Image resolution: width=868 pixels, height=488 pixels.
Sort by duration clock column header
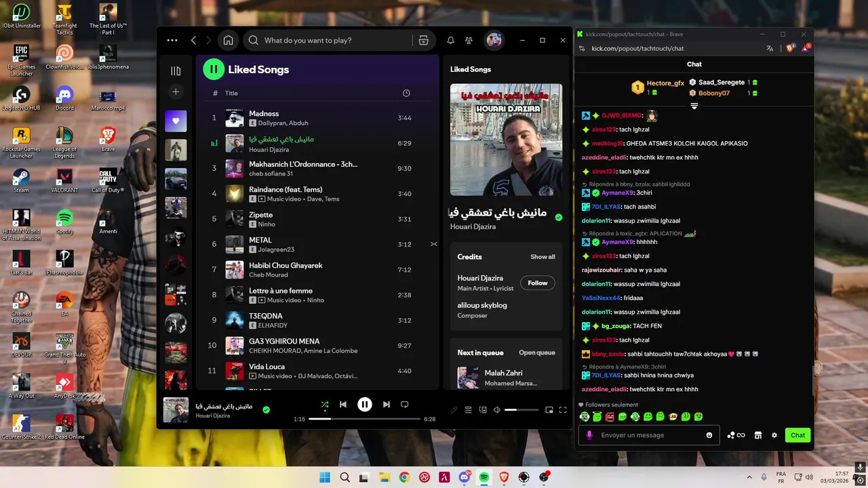(x=406, y=93)
